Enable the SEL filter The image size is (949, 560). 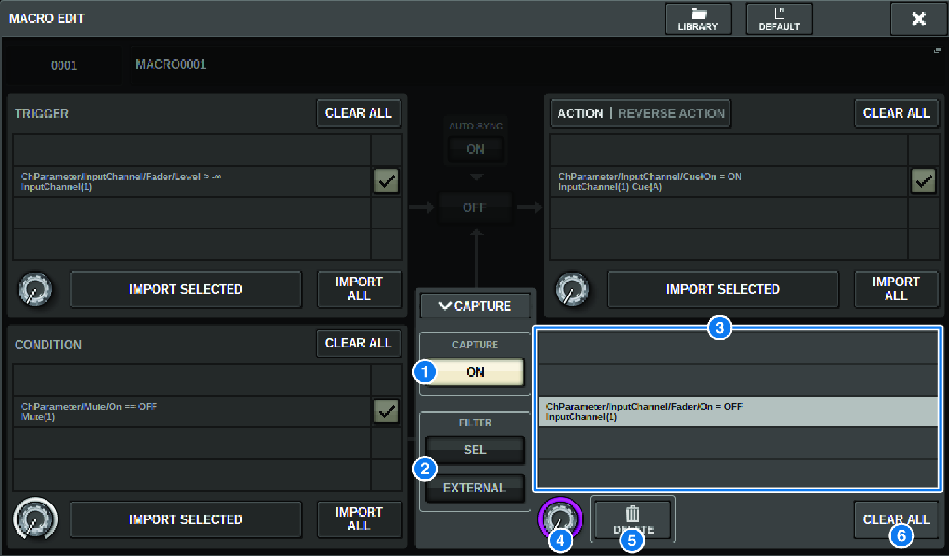pos(475,450)
